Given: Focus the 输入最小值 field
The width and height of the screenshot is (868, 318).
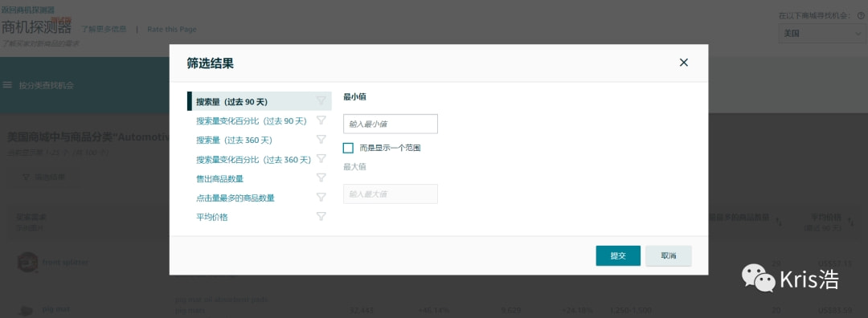Looking at the screenshot, I should pos(391,124).
